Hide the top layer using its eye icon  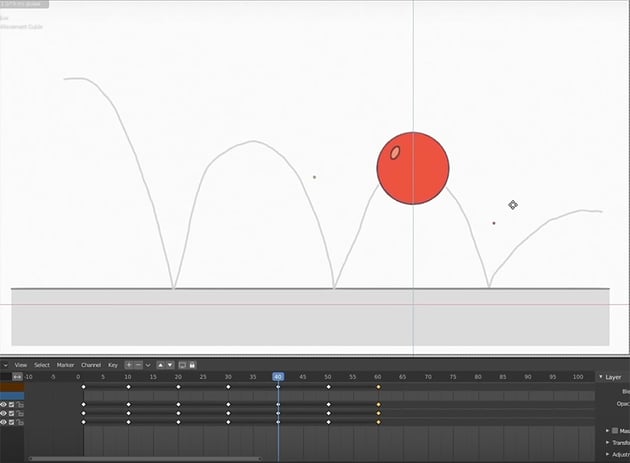point(3,404)
